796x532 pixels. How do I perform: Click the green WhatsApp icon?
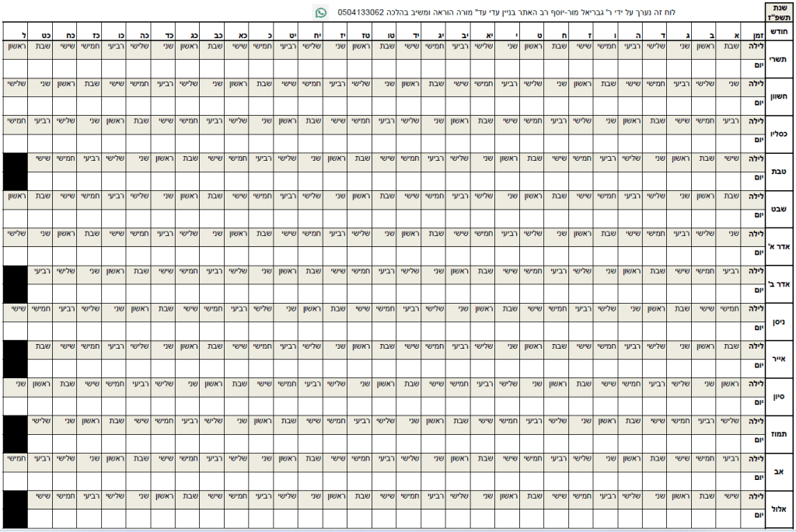point(321,12)
